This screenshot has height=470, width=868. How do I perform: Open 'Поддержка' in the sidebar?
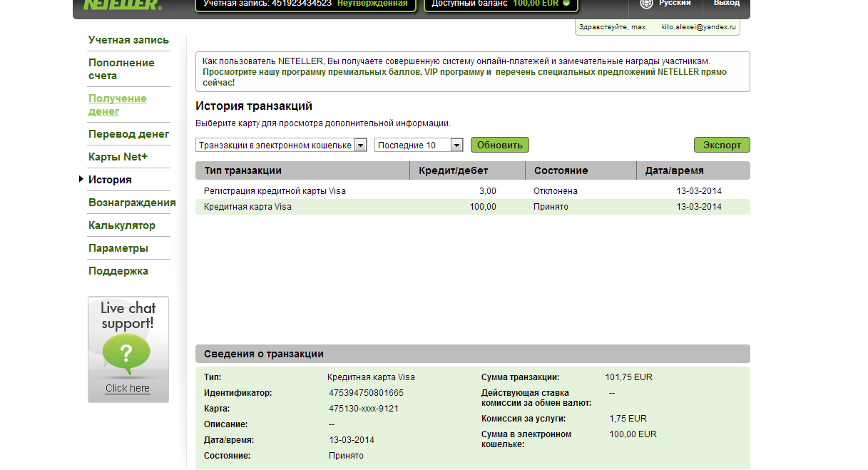click(118, 271)
